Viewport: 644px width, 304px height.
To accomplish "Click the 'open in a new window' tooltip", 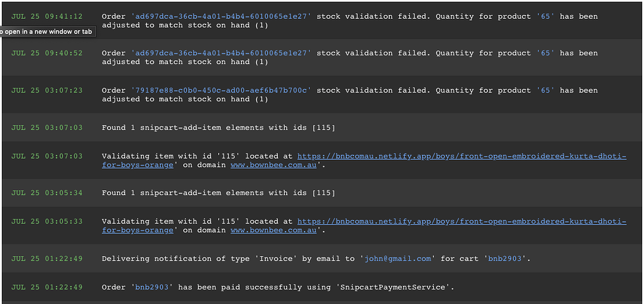I will click(48, 31).
